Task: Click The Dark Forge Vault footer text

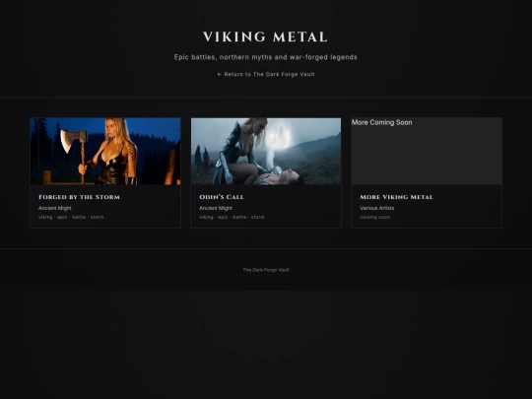Action: click(266, 270)
